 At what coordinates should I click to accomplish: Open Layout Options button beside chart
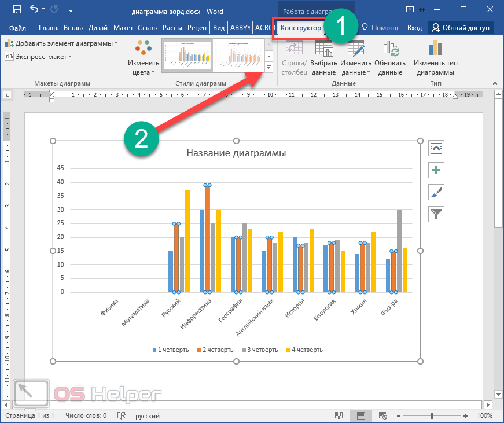pyautogui.click(x=436, y=148)
